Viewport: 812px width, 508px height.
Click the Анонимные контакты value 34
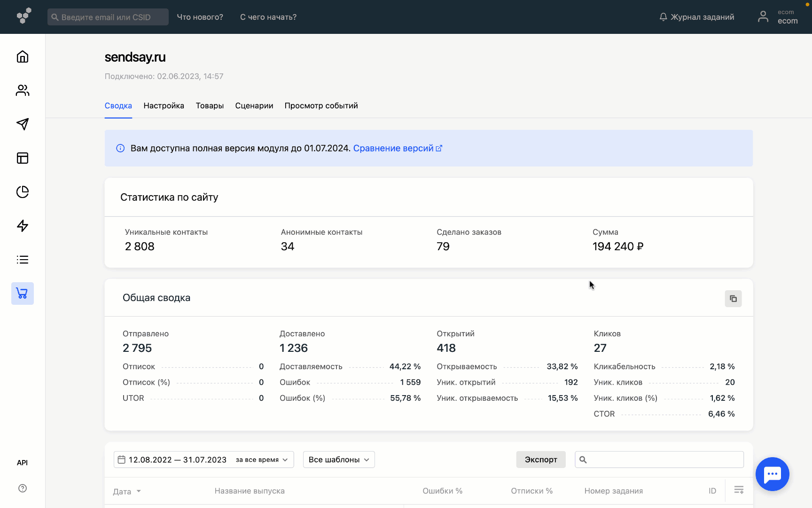point(288,246)
